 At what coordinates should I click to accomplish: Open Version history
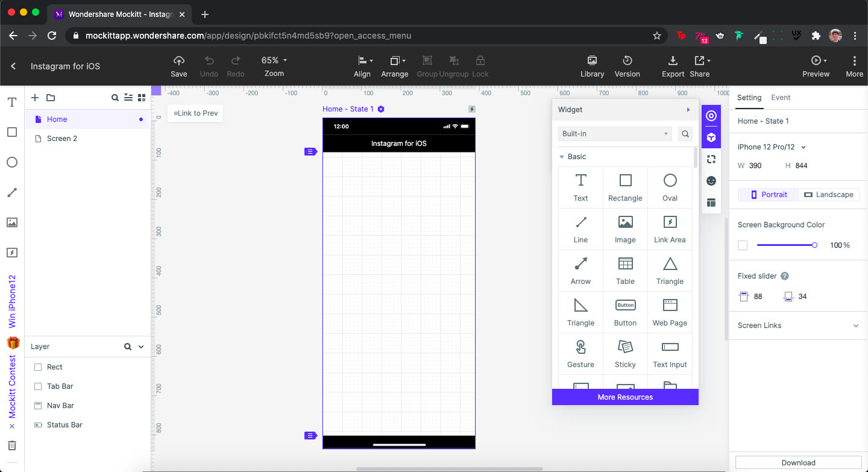tap(627, 66)
